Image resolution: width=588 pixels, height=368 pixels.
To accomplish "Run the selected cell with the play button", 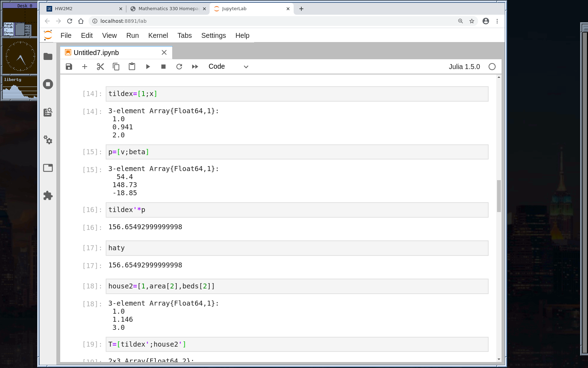I will point(148,67).
